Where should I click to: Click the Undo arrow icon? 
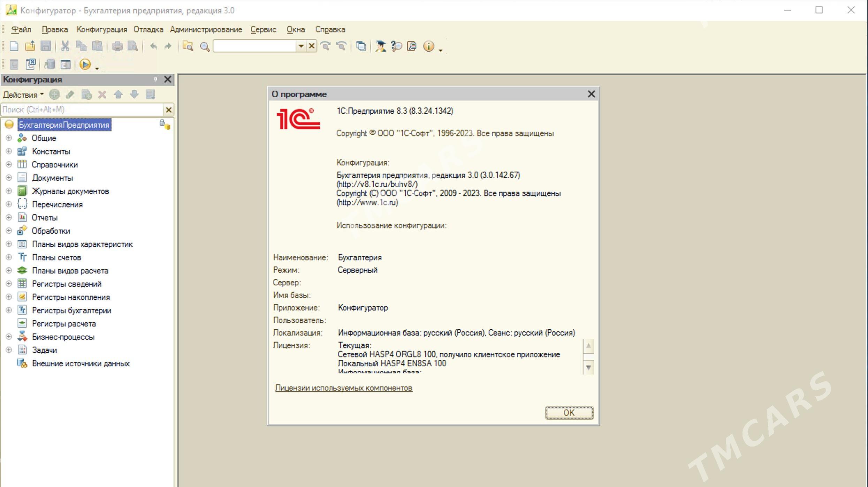click(153, 46)
